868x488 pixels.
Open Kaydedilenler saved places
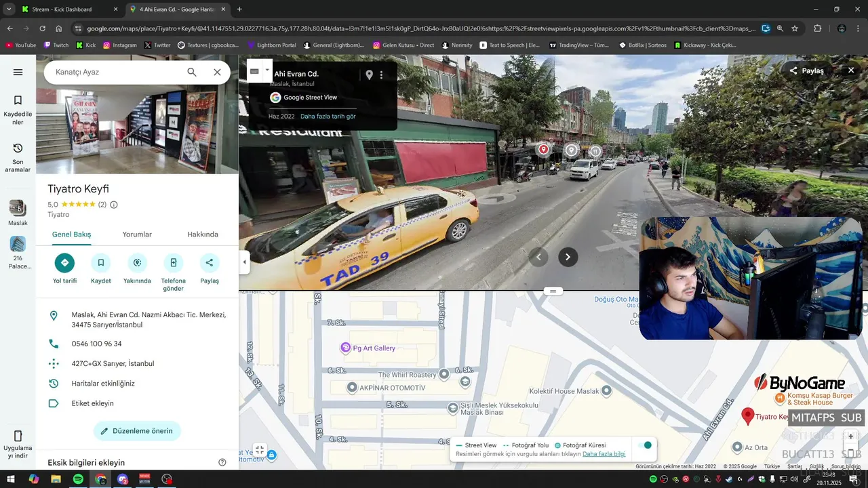click(x=18, y=110)
